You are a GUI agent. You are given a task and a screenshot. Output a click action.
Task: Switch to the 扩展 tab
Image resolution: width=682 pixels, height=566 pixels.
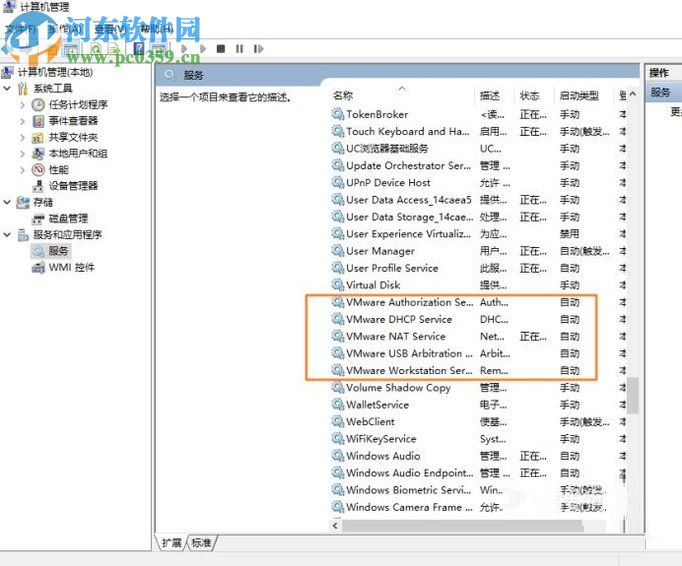pos(171,543)
